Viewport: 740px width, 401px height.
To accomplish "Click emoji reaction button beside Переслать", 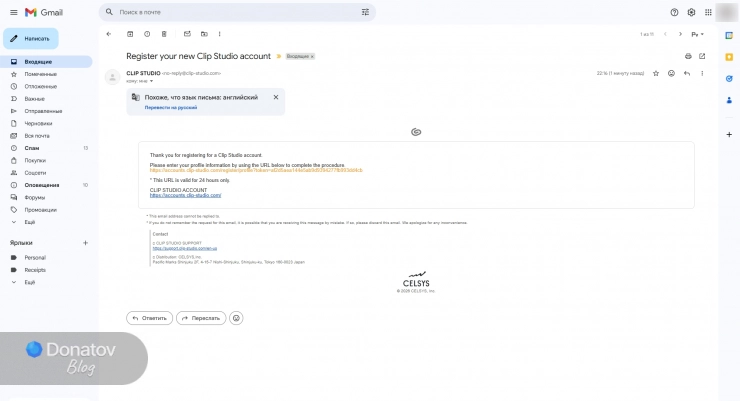I will 236,318.
